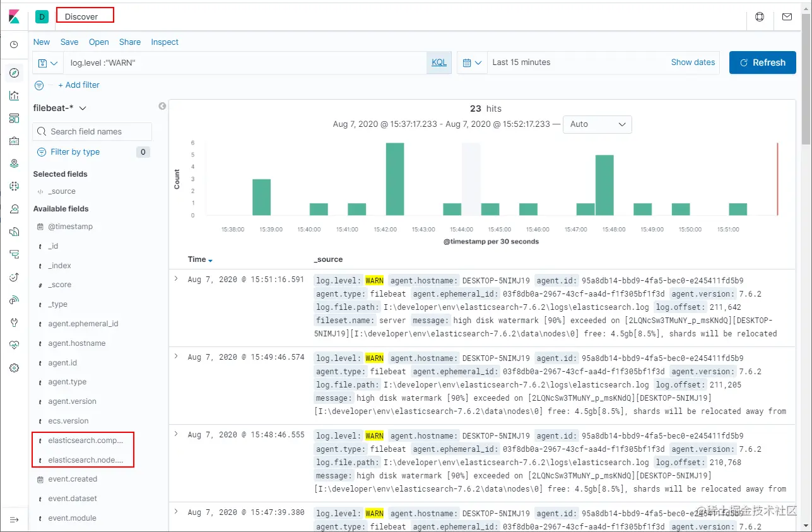Image resolution: width=812 pixels, height=532 pixels.
Task: Click + Add filter
Action: pos(79,85)
